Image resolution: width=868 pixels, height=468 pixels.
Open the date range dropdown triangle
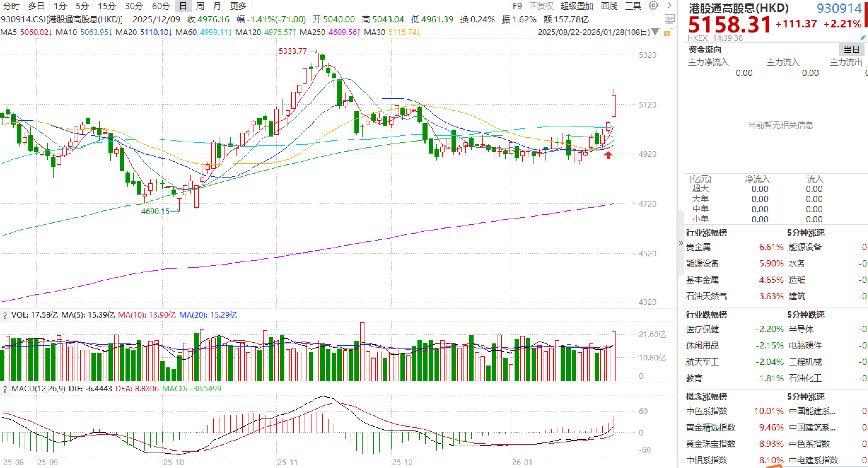tap(655, 32)
